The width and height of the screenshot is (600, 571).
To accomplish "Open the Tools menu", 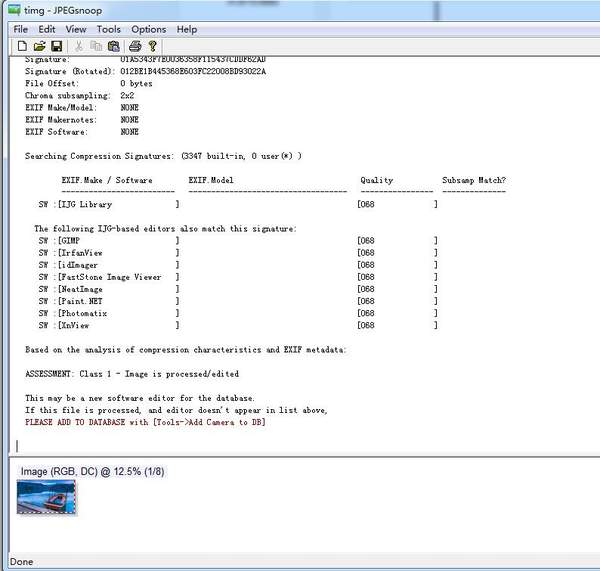I will tap(108, 29).
